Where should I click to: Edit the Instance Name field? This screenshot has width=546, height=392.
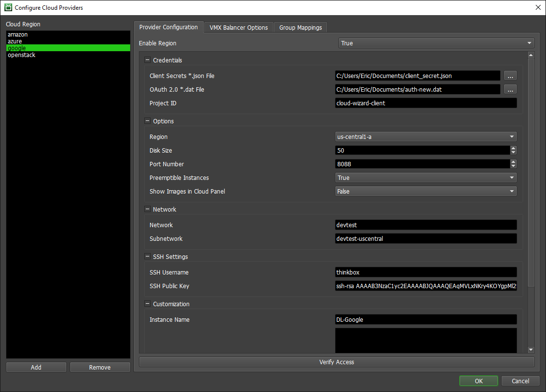(426, 319)
